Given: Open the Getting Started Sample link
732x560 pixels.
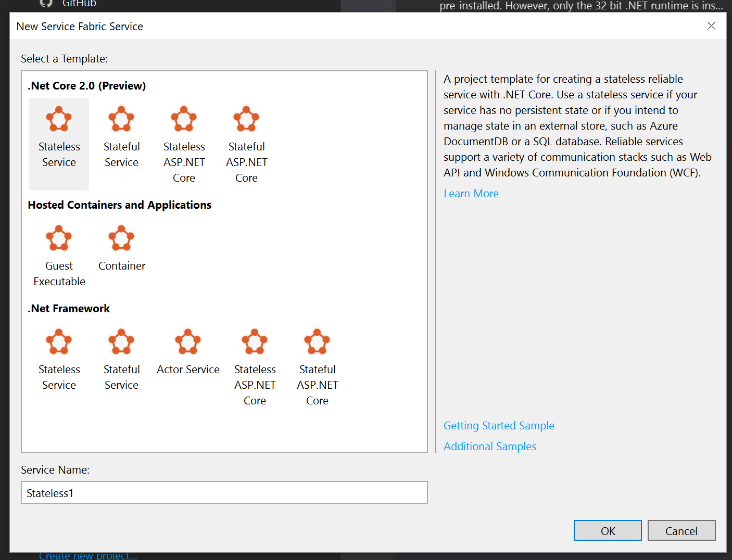Looking at the screenshot, I should click(x=498, y=425).
